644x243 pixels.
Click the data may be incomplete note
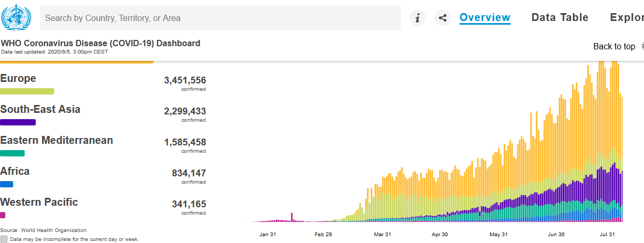74,239
